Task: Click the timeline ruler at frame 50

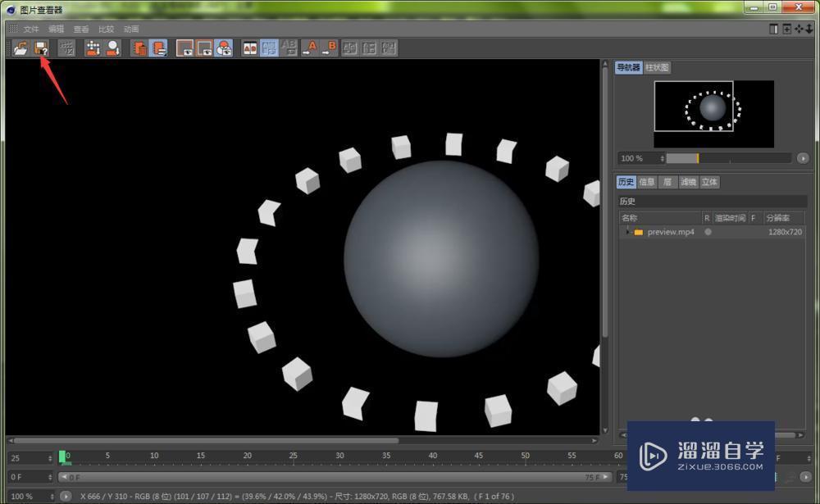Action: coord(525,456)
